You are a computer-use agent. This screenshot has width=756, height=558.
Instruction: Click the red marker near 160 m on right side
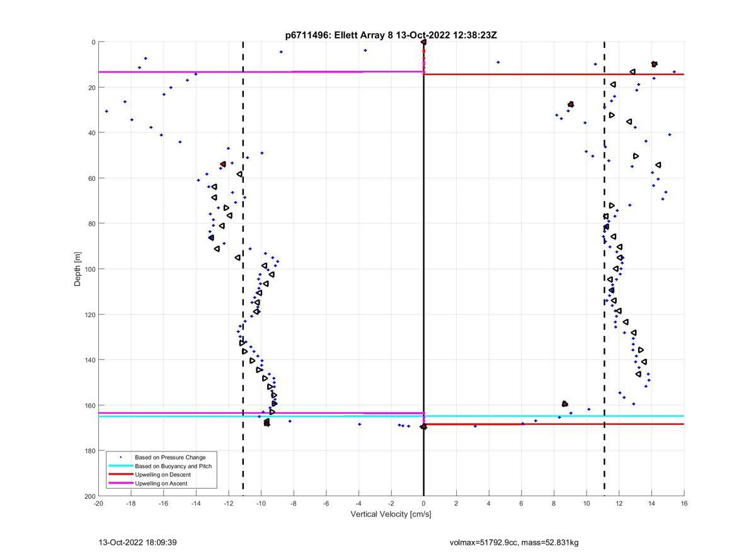tap(564, 404)
